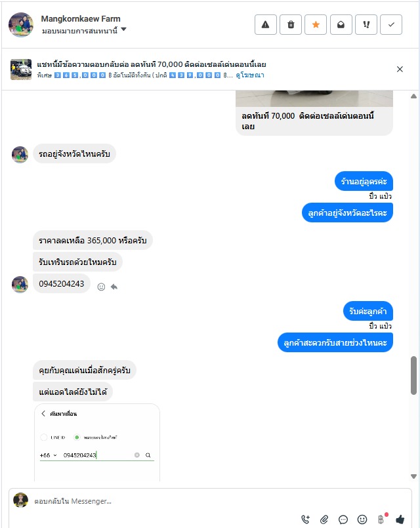Open the Baht payment request icon
The image size is (420, 528).
(381, 519)
